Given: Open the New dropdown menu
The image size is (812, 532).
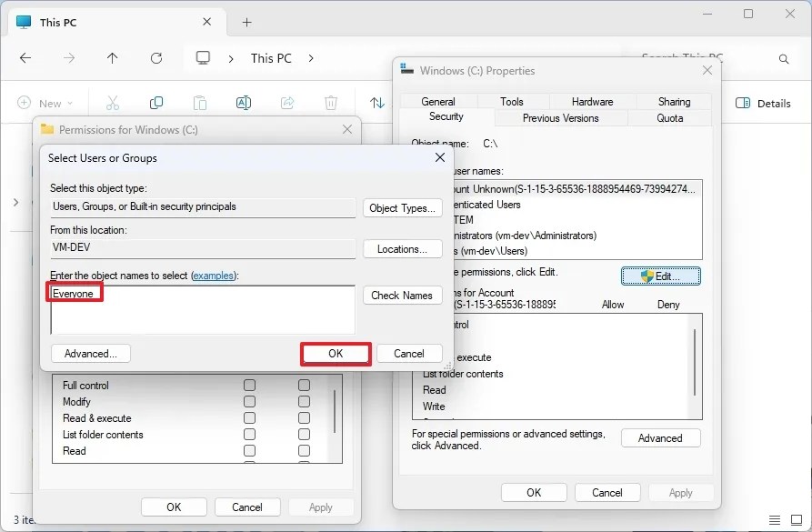Looking at the screenshot, I should click(45, 103).
